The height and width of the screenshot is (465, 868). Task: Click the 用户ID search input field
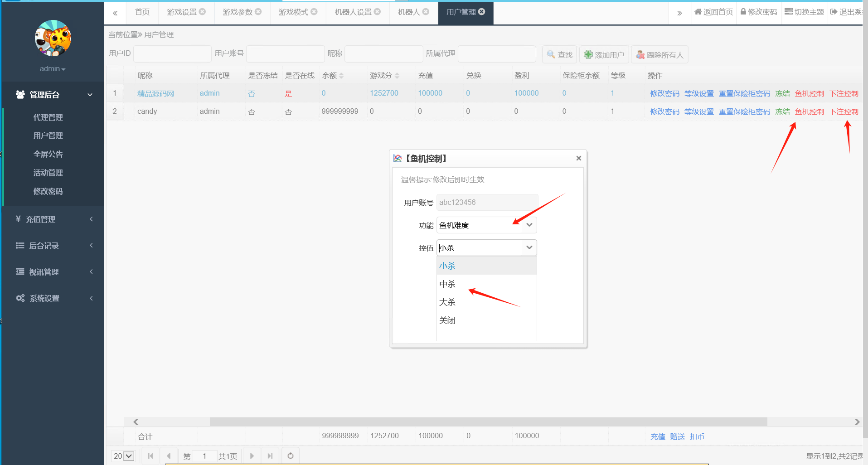(172, 54)
